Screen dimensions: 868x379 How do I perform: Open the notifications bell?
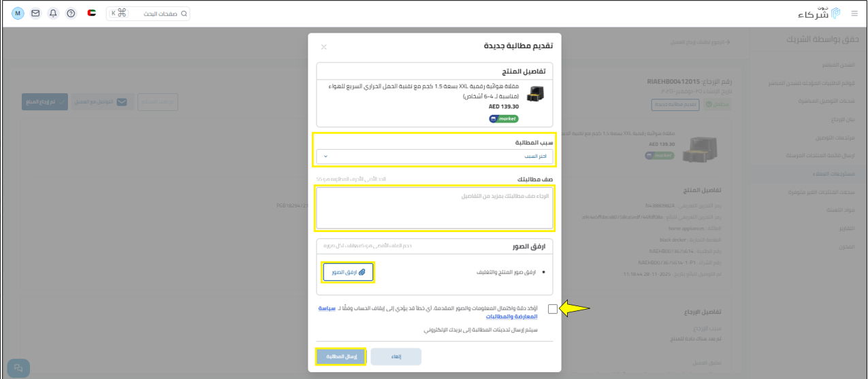point(53,14)
